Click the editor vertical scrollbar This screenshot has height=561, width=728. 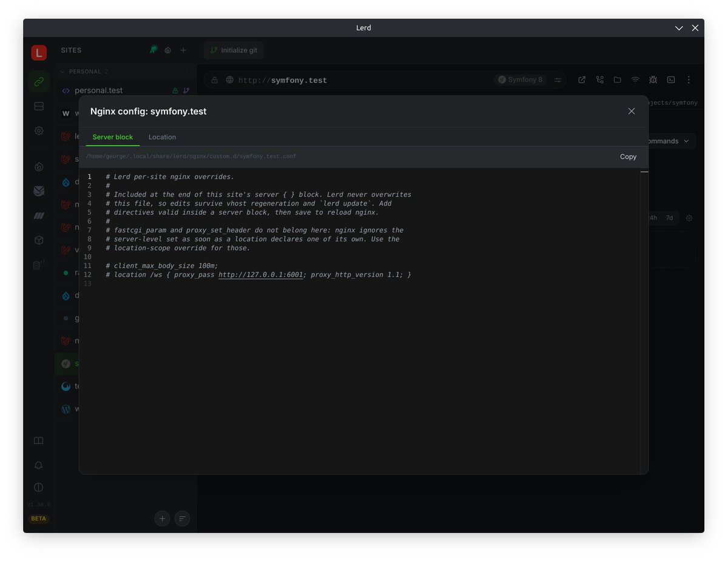tap(644, 321)
